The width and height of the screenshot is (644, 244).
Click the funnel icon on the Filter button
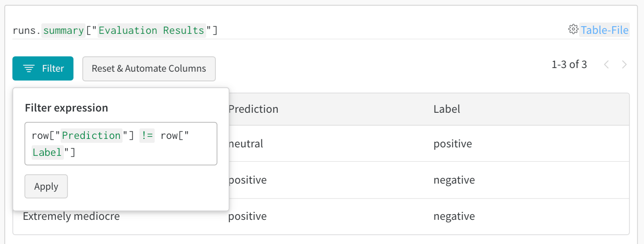tap(28, 68)
